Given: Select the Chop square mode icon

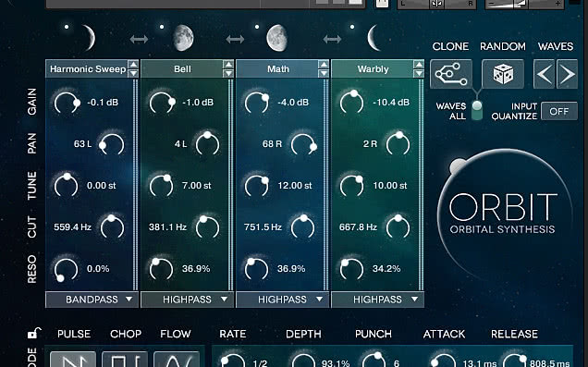Looking at the screenshot, I should [x=125, y=359].
